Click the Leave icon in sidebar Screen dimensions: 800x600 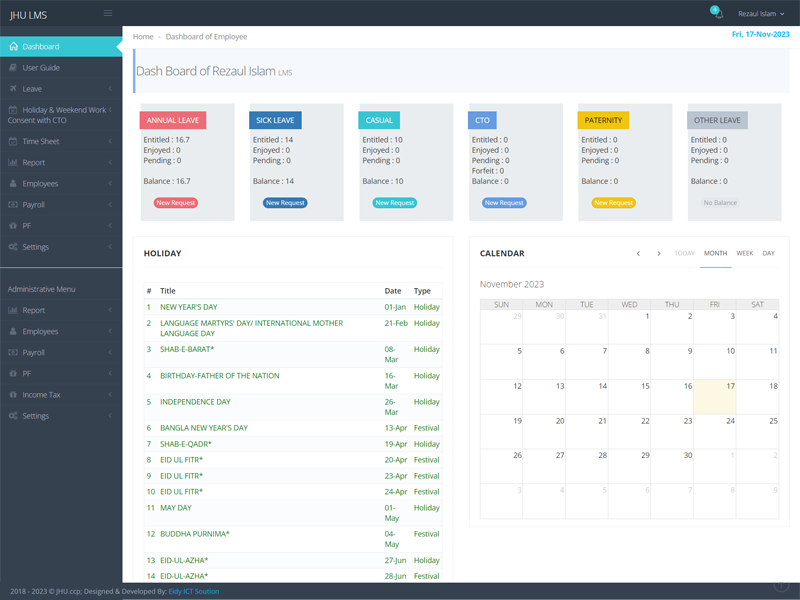(13, 89)
